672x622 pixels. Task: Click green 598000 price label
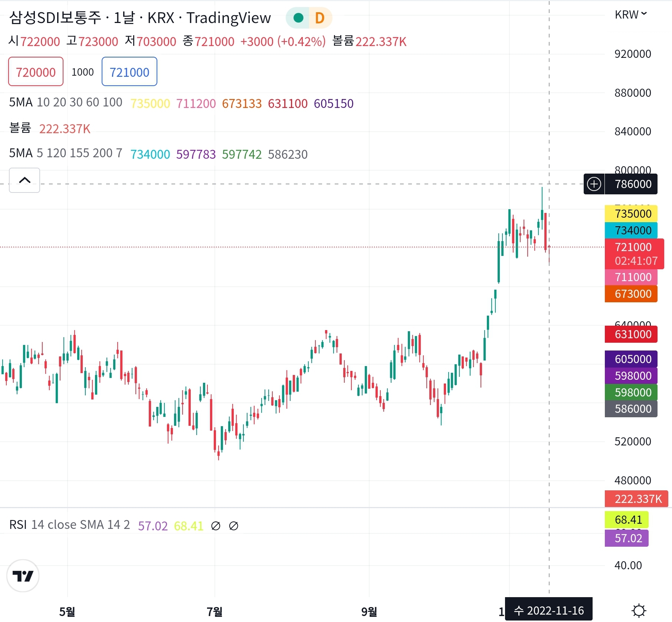[x=631, y=392]
